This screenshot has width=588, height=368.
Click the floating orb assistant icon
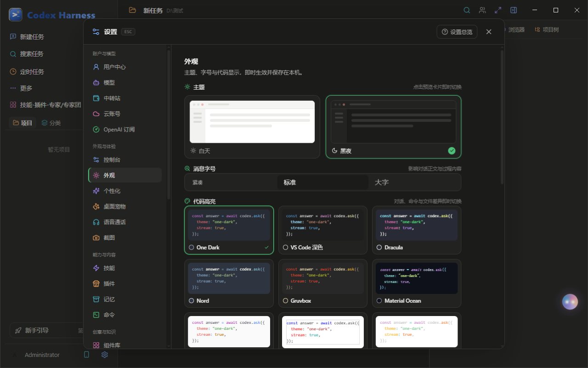pos(570,302)
